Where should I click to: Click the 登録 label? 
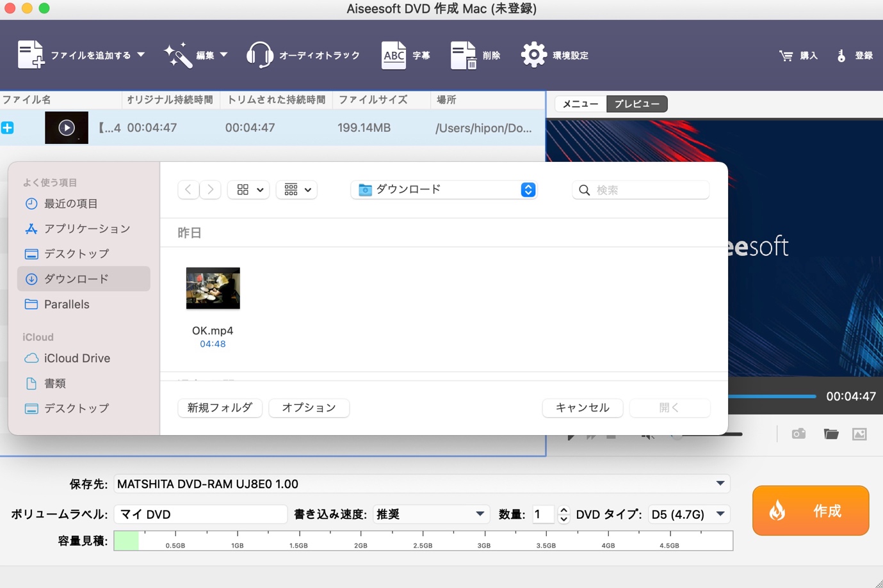coord(864,56)
